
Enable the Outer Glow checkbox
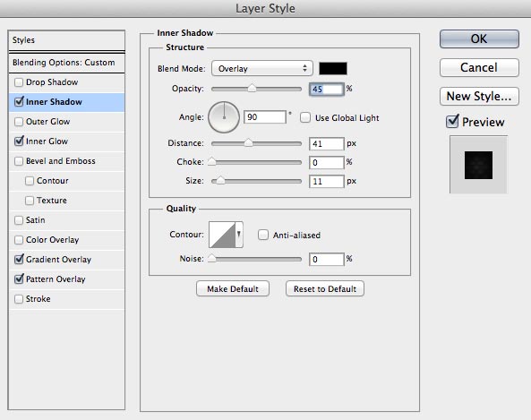point(19,122)
